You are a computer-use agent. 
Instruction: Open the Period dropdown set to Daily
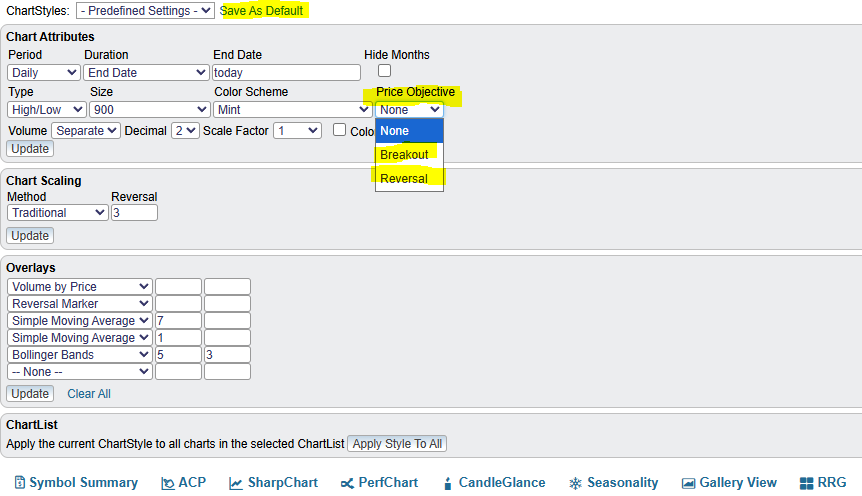[43, 73]
